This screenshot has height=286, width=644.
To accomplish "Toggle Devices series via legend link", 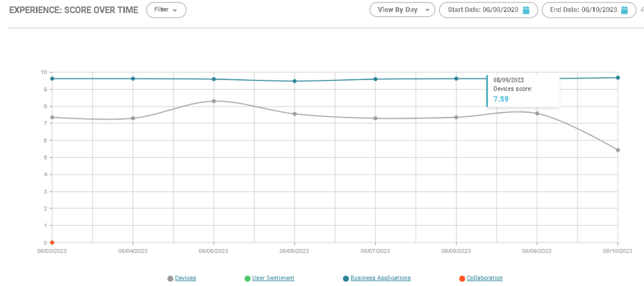I will click(186, 278).
